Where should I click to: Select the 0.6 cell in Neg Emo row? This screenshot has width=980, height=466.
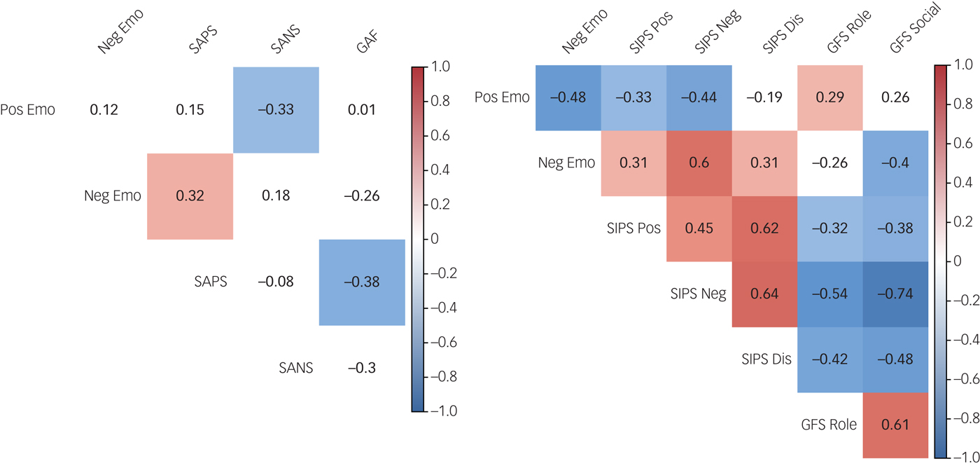tap(699, 163)
